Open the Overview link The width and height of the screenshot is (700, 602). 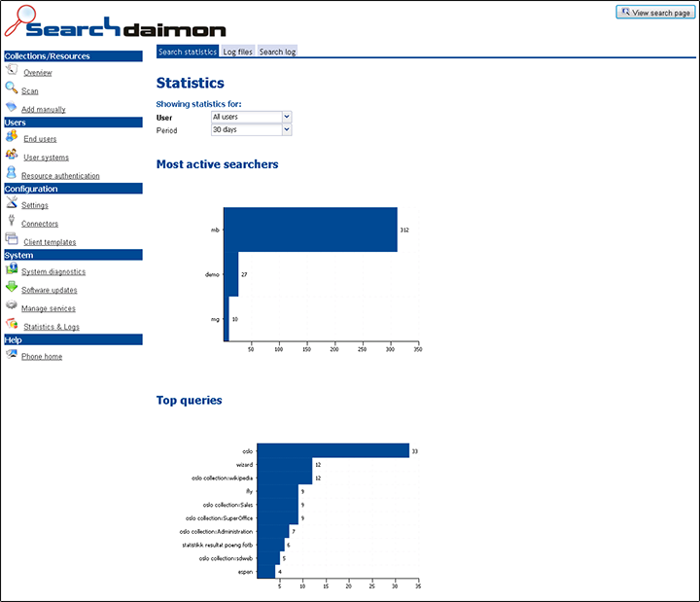pos(38,72)
